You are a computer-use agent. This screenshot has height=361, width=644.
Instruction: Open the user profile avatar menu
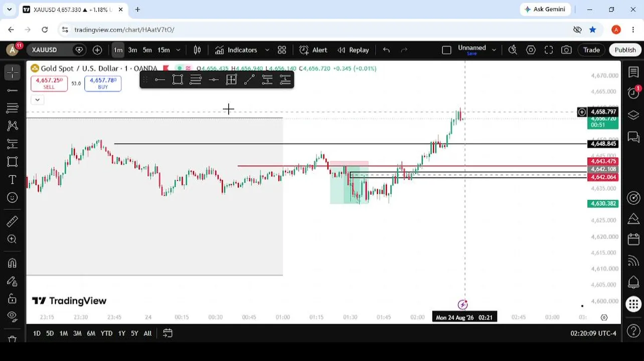tap(13, 50)
